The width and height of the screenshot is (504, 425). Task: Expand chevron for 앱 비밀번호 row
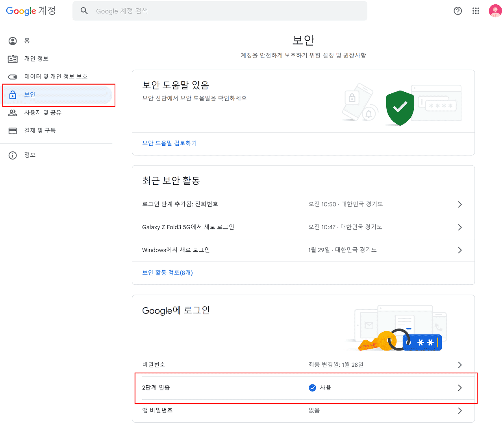pyautogui.click(x=460, y=411)
